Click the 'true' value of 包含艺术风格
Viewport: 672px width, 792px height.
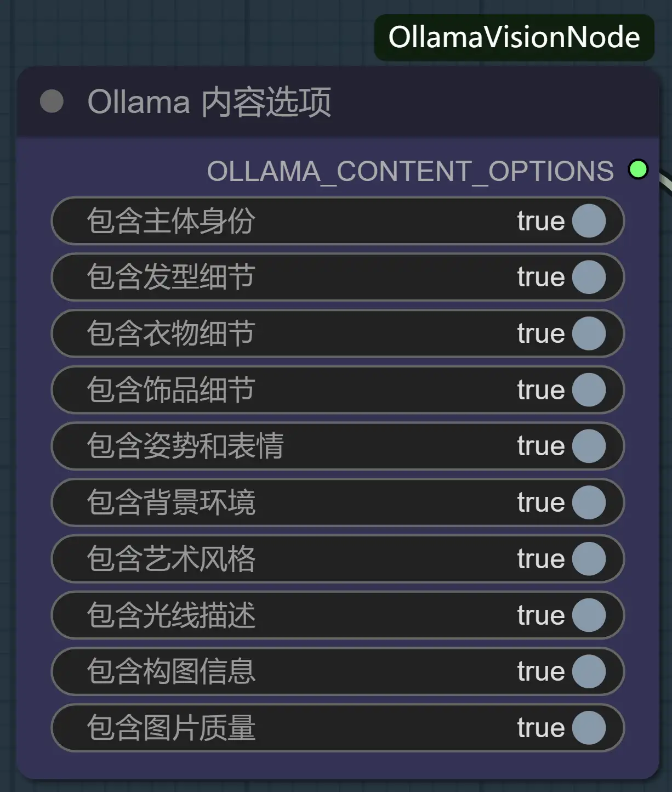coord(541,559)
